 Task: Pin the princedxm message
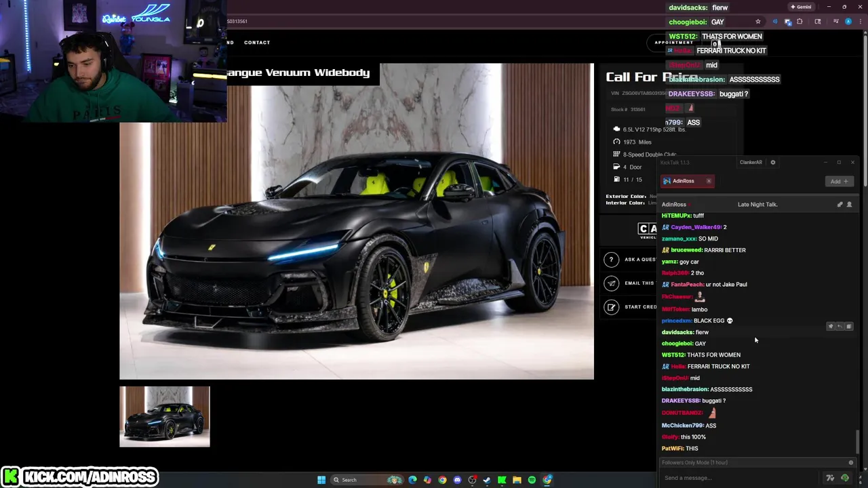coord(831,326)
